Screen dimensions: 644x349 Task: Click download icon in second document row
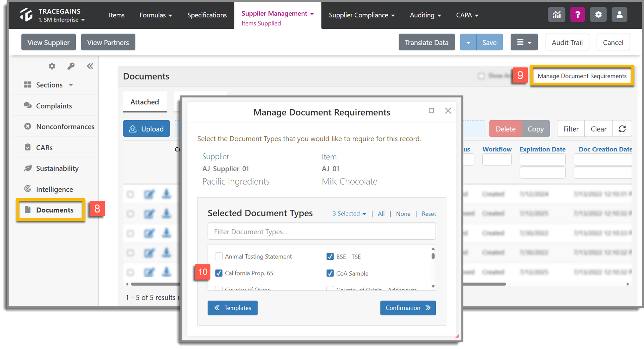click(166, 213)
